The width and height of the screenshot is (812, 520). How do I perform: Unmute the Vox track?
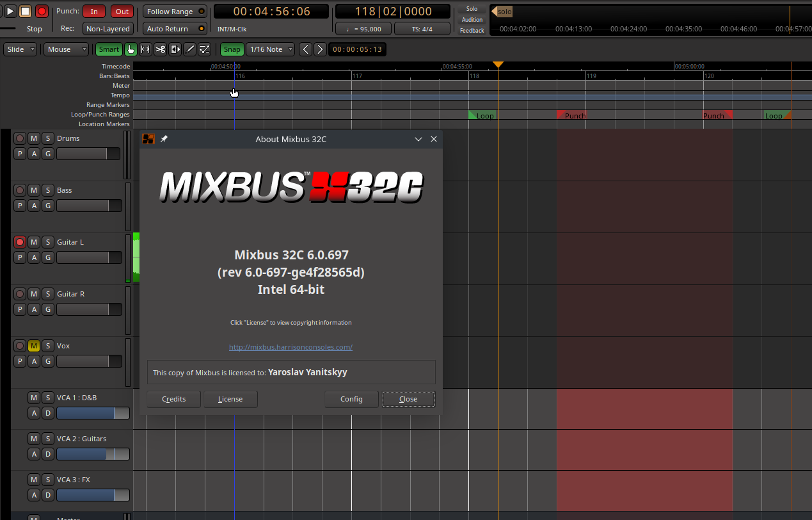(34, 346)
